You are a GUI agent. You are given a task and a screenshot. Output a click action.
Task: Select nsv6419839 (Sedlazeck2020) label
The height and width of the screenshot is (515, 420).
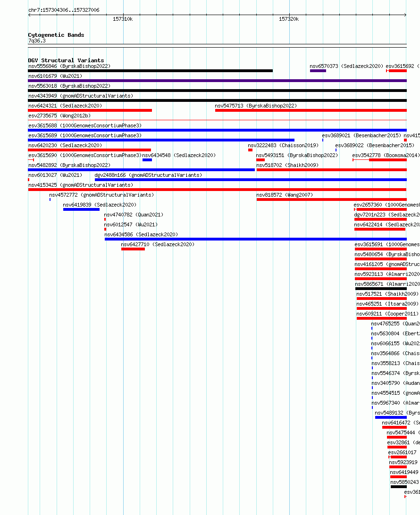coord(100,205)
